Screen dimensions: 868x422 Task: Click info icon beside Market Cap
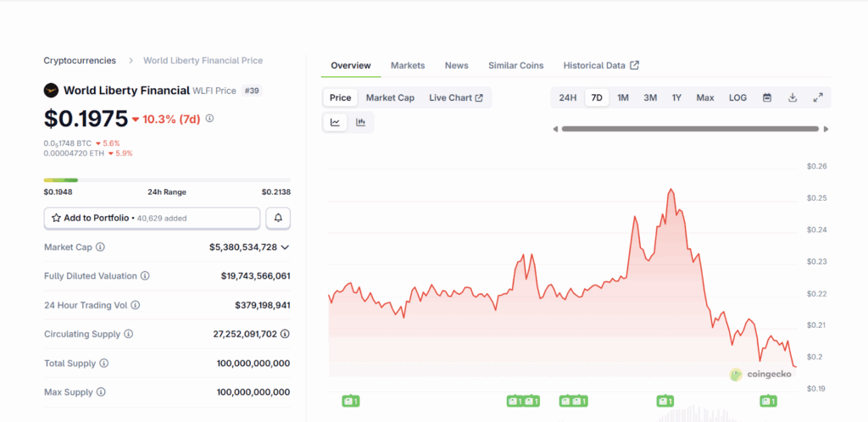[x=100, y=247]
